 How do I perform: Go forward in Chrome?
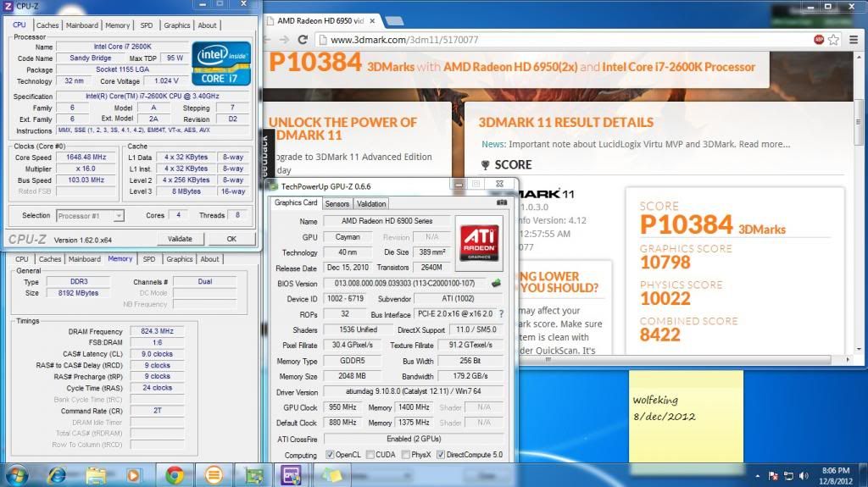click(x=284, y=40)
